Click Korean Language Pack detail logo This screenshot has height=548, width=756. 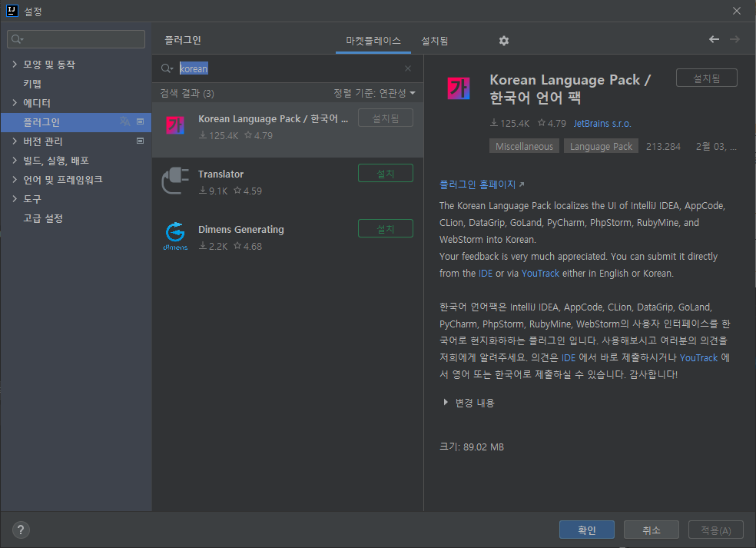[x=459, y=88]
